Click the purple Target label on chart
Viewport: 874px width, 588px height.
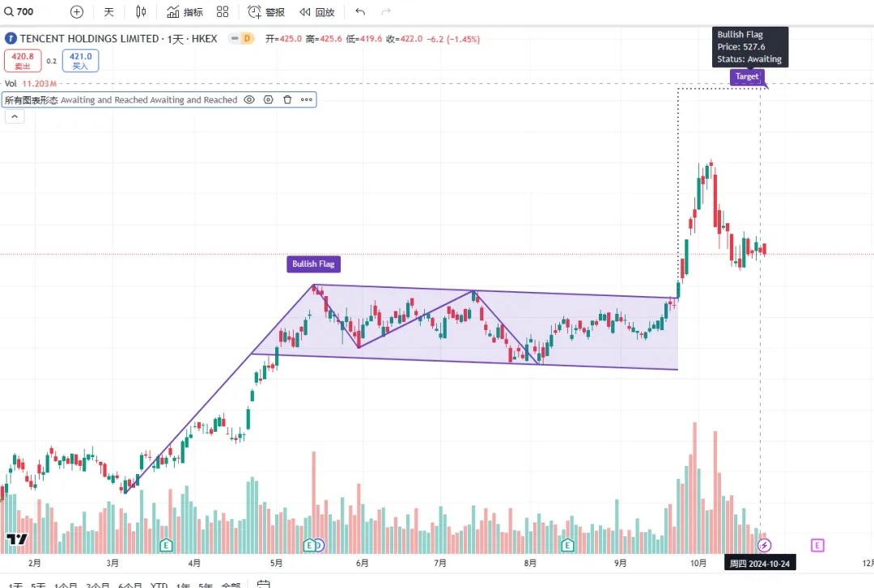tap(746, 77)
